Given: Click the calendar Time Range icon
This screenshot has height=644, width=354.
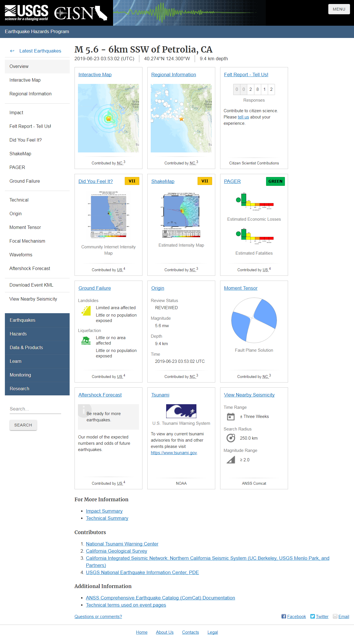Looking at the screenshot, I should tap(231, 417).
